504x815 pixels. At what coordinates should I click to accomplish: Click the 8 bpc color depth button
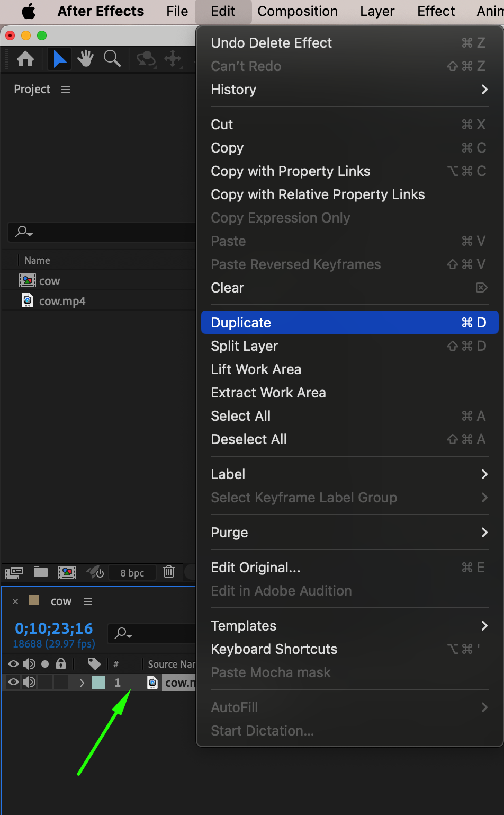click(132, 573)
